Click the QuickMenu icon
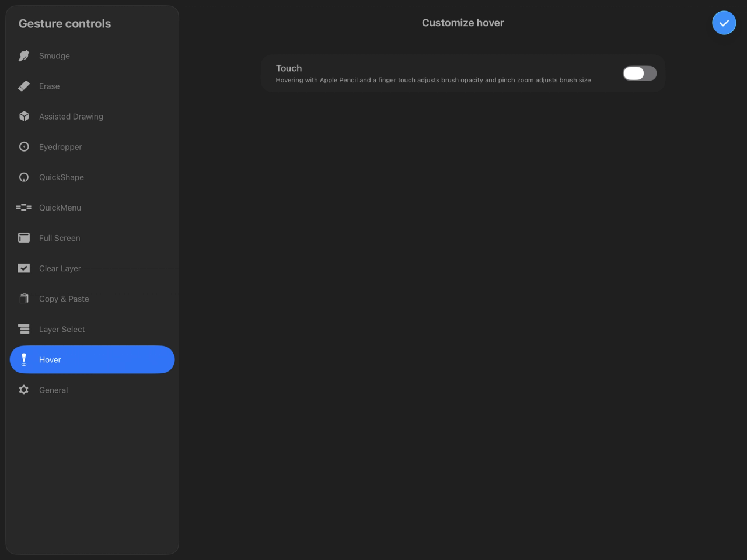The image size is (747, 560). click(x=24, y=208)
